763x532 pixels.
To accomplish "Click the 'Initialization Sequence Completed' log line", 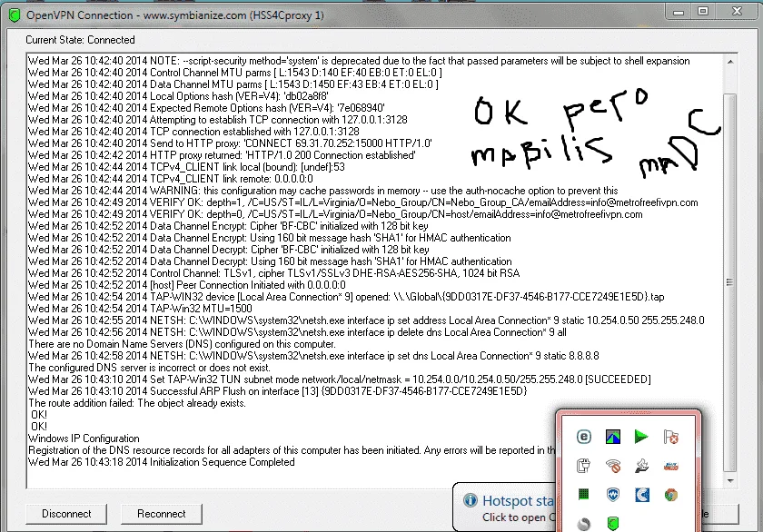I will [x=162, y=462].
